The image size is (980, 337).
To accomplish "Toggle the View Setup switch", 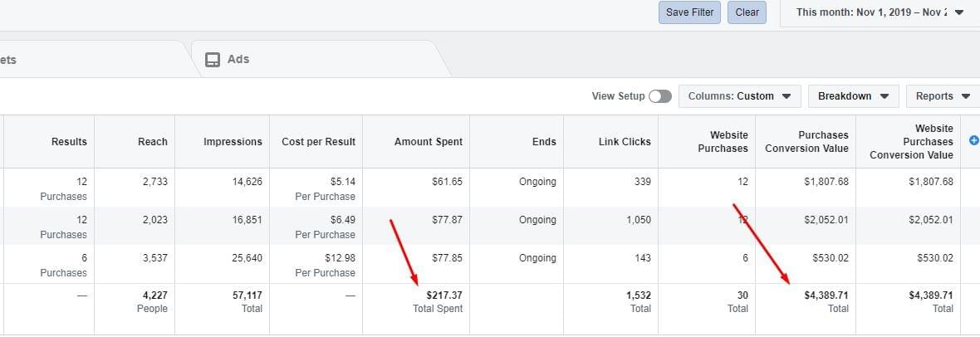I will pos(660,96).
